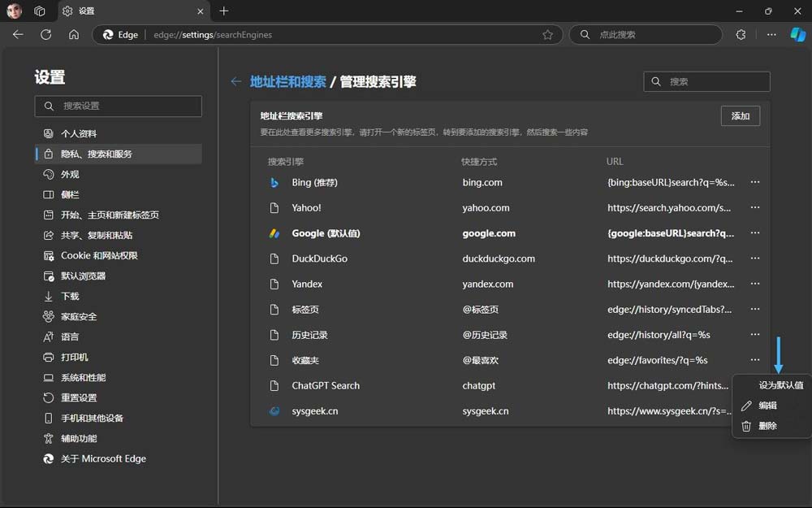
Task: Open more actions for 历史记录 row
Action: [755, 334]
